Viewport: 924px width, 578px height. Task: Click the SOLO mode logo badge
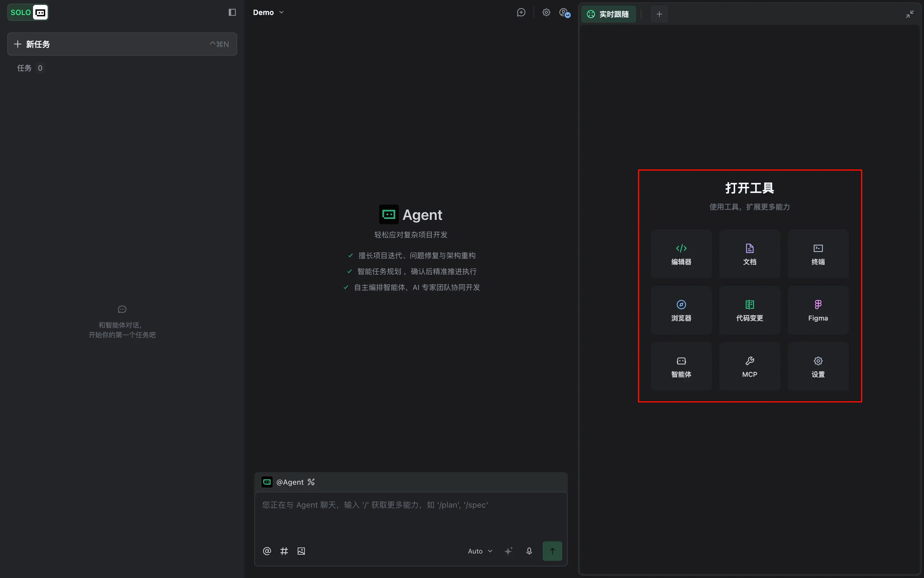[28, 13]
